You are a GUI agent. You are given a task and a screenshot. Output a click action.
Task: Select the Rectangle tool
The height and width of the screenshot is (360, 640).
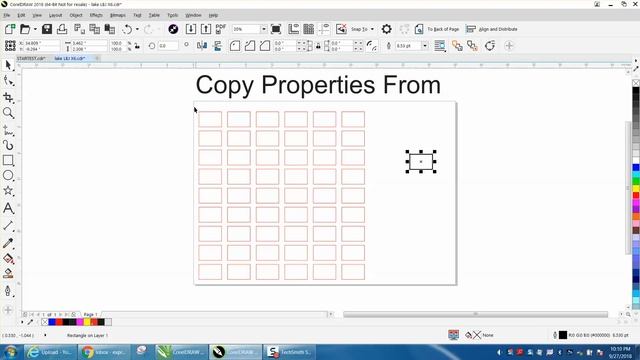click(8, 160)
